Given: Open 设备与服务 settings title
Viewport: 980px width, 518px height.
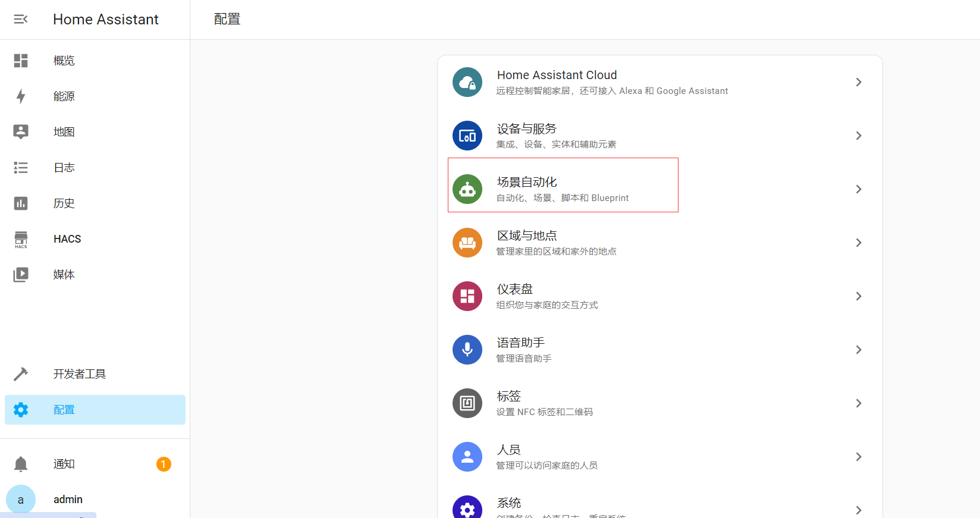Looking at the screenshot, I should [527, 128].
